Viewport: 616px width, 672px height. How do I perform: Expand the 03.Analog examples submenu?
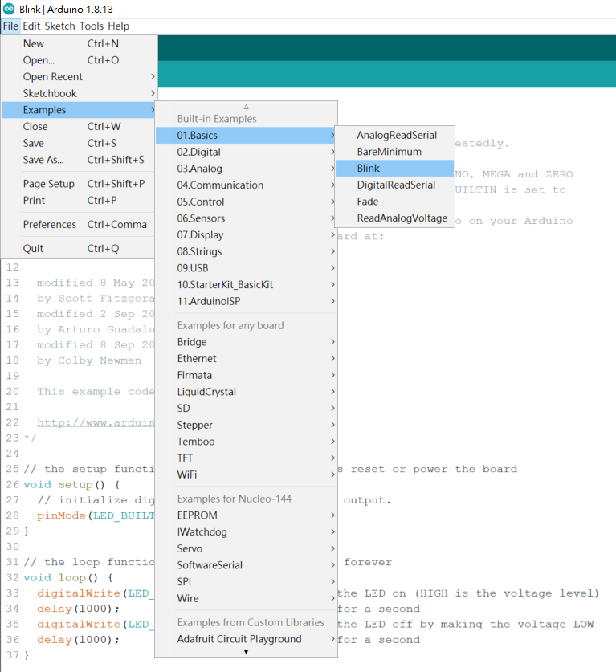click(x=246, y=169)
